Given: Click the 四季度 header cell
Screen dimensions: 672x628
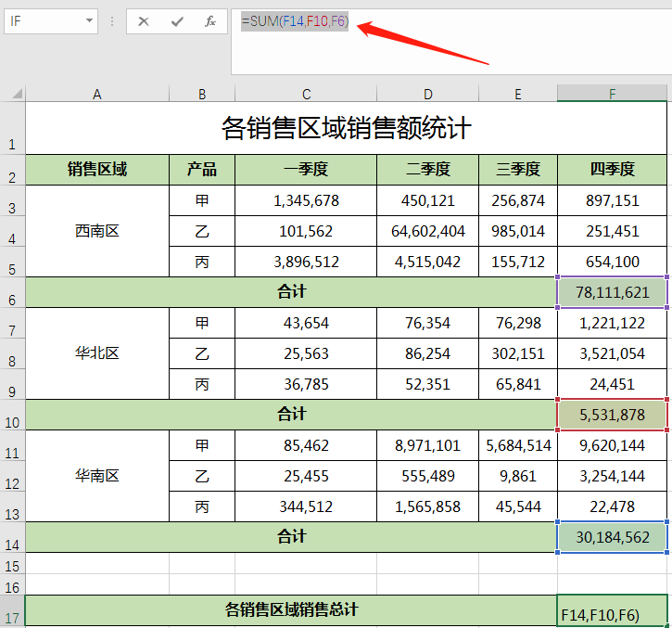Looking at the screenshot, I should 612,169.
